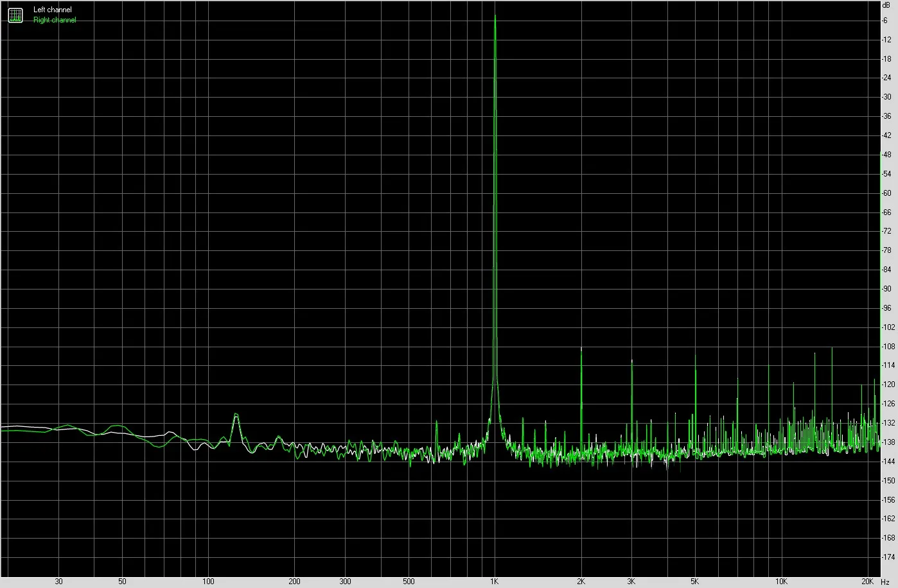Click the -36 dB axis value
The height and width of the screenshot is (588, 898).
[x=887, y=116]
